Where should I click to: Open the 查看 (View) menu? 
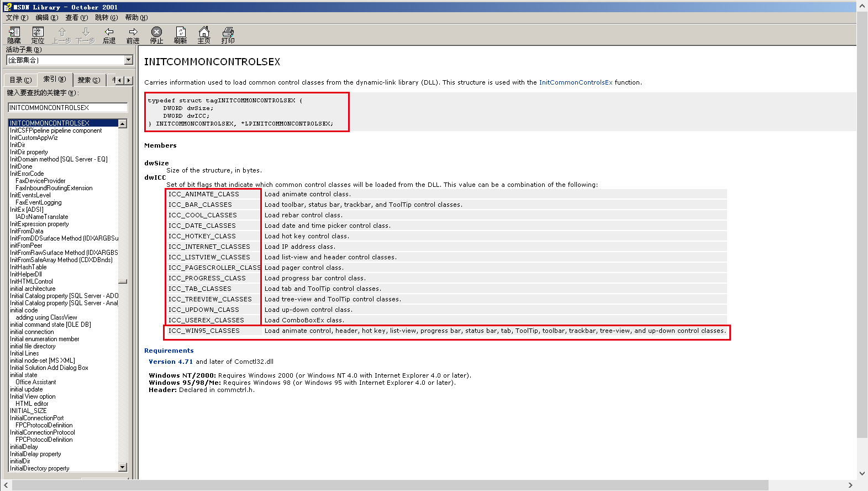coord(77,18)
